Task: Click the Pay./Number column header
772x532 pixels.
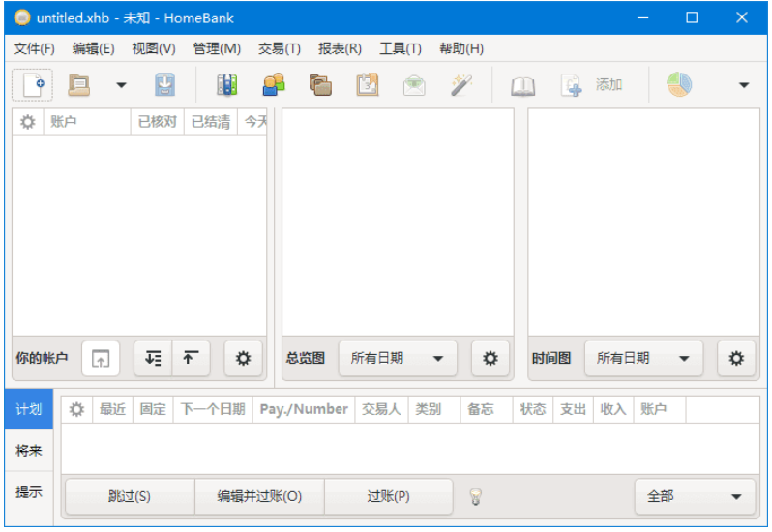Action: (x=304, y=409)
